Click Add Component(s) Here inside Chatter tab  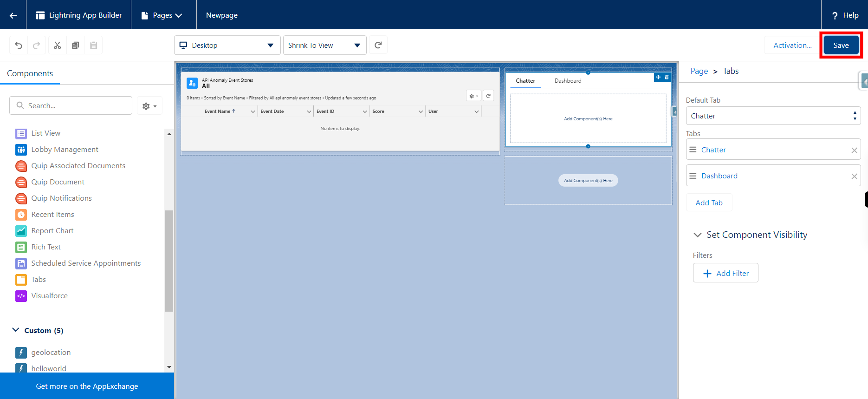tap(588, 119)
